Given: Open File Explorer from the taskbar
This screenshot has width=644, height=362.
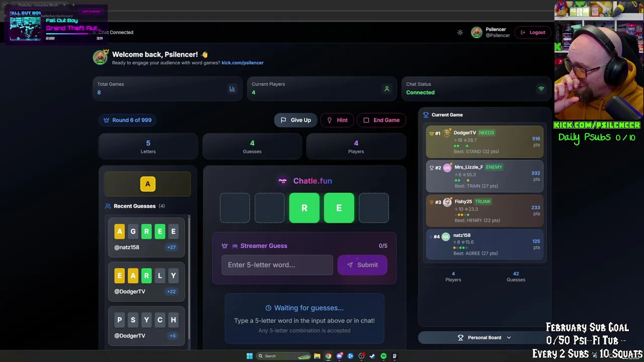Looking at the screenshot, I should [x=317, y=356].
